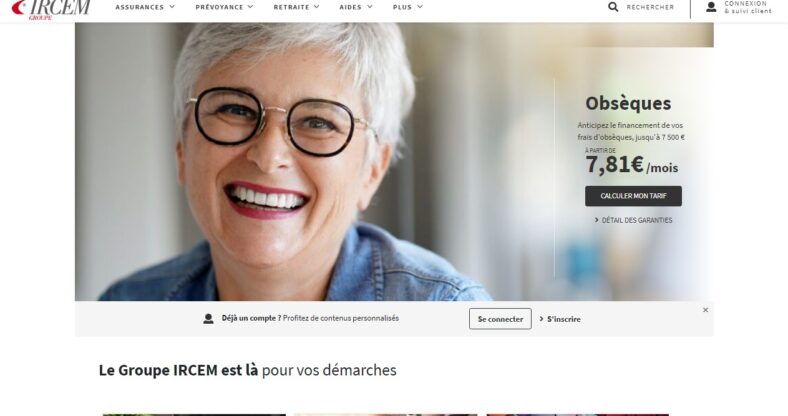Click the Se connecter button

tap(500, 319)
